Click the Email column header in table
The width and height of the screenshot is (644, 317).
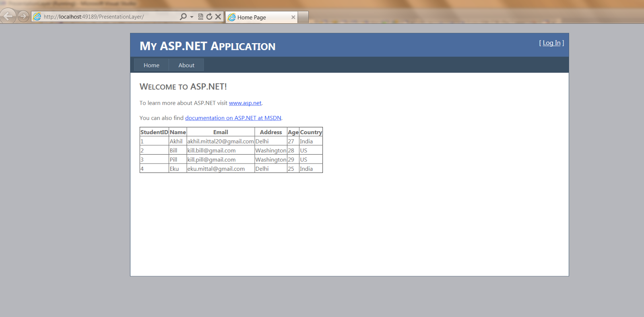coord(221,132)
